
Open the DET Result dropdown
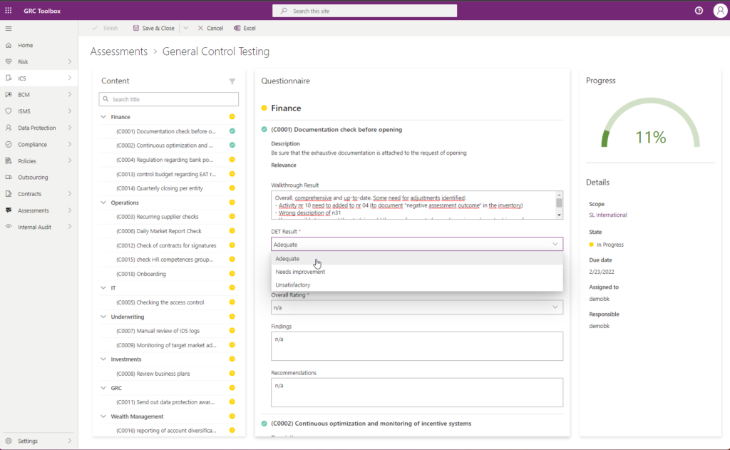pos(417,244)
